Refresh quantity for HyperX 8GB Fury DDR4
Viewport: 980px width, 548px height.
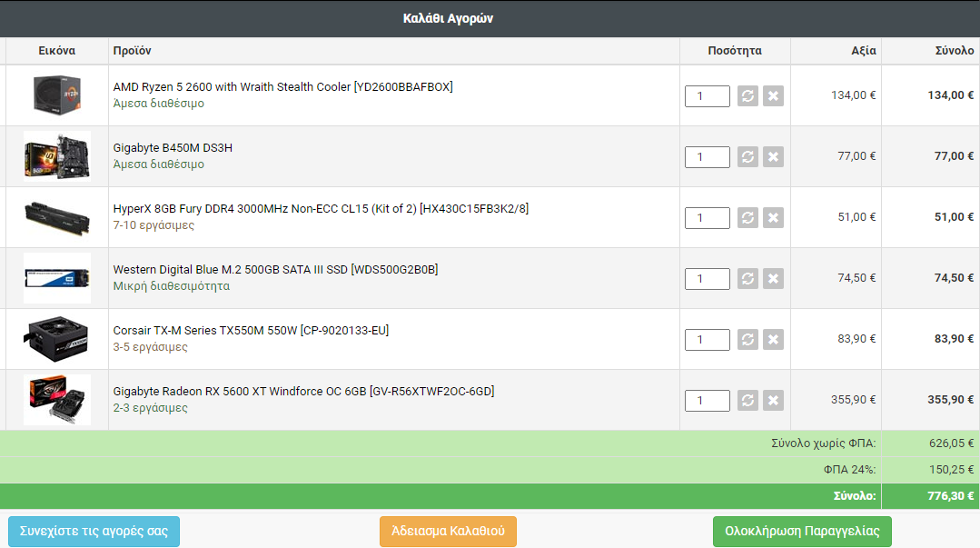coord(747,218)
